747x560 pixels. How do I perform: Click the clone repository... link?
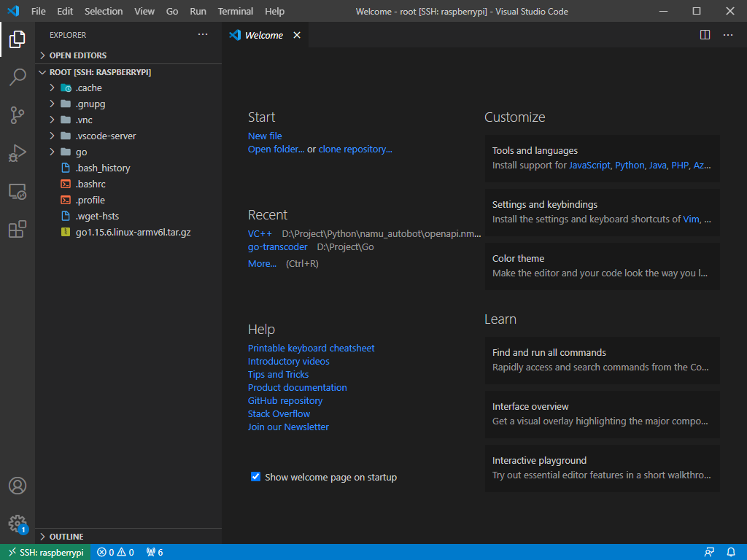(x=355, y=149)
